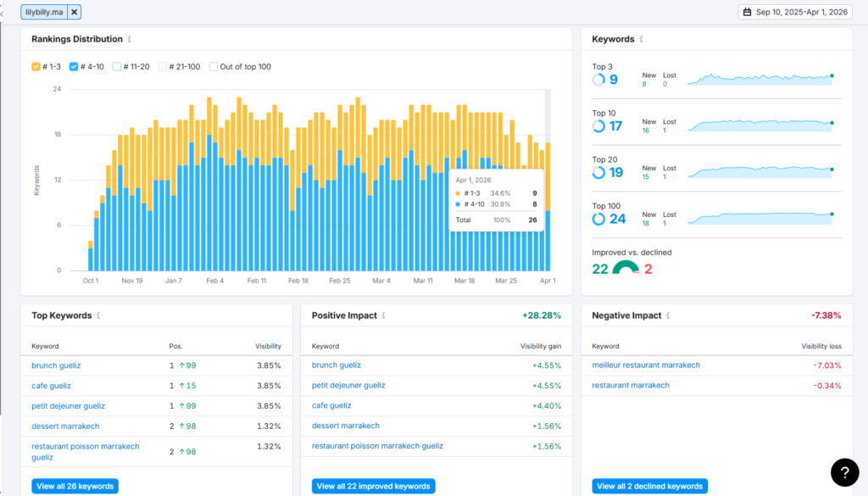This screenshot has height=496, width=868.
Task: Uncheck the # 1-3 rankings checkbox
Action: (x=36, y=66)
